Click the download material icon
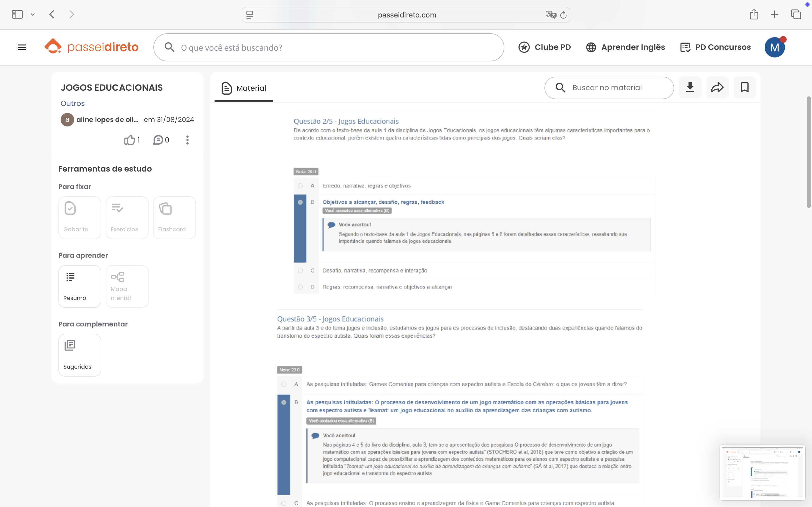 pos(690,88)
